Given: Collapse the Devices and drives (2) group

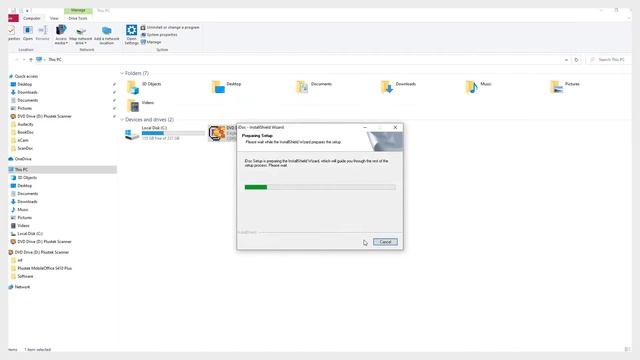Looking at the screenshot, I should (122, 120).
